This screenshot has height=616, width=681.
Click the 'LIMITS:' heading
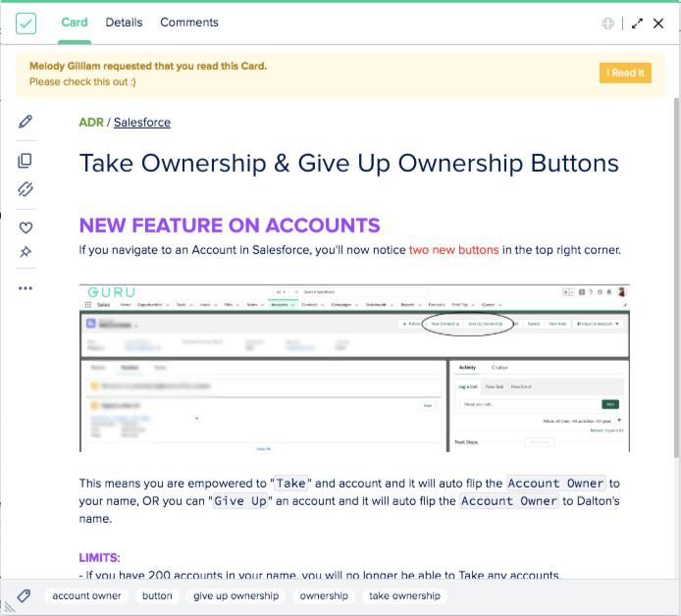99,557
